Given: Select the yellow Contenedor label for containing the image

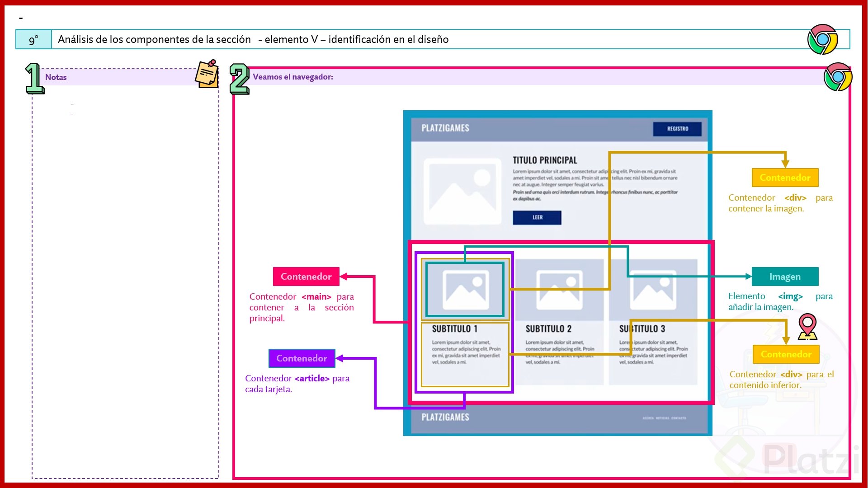Looking at the screenshot, I should coord(785,178).
